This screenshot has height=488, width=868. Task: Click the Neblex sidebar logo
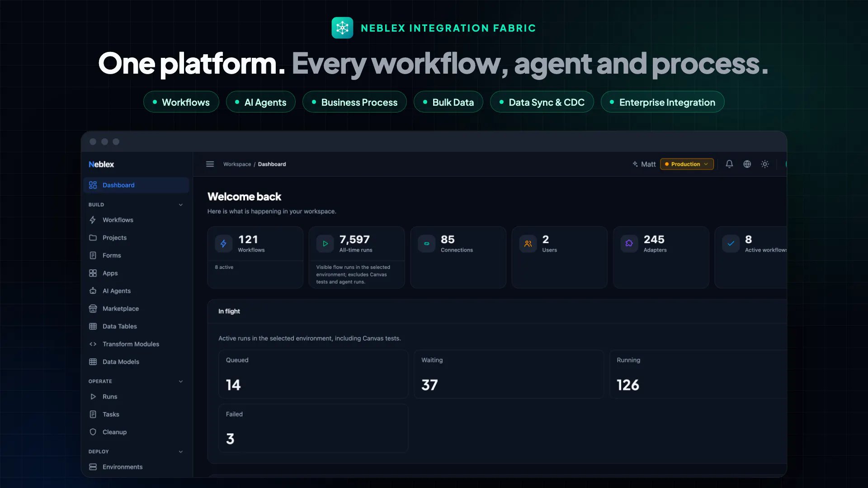point(101,164)
